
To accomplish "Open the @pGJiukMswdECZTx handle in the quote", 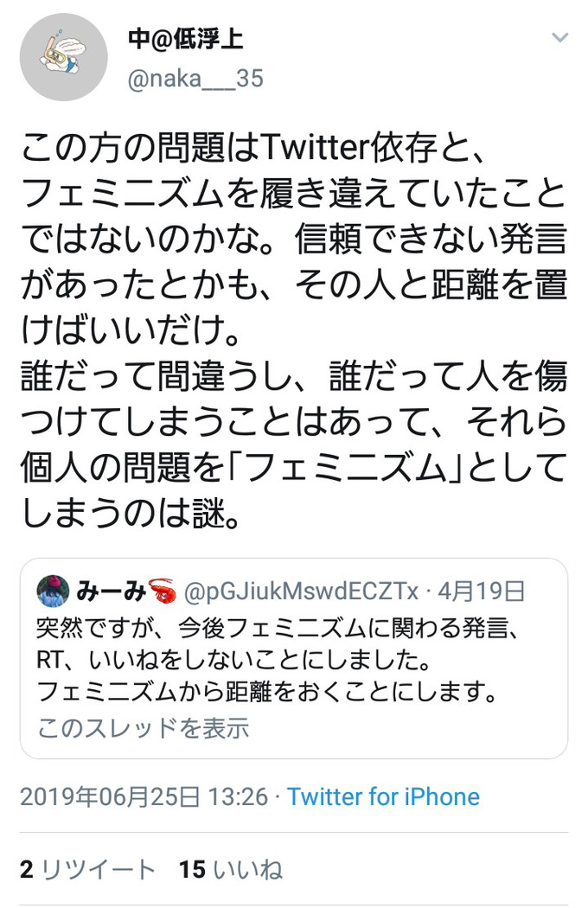I will [x=301, y=591].
